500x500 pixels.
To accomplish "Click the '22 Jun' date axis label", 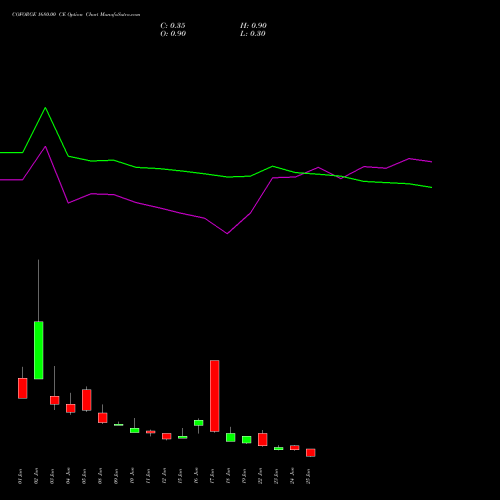I will (260, 476).
